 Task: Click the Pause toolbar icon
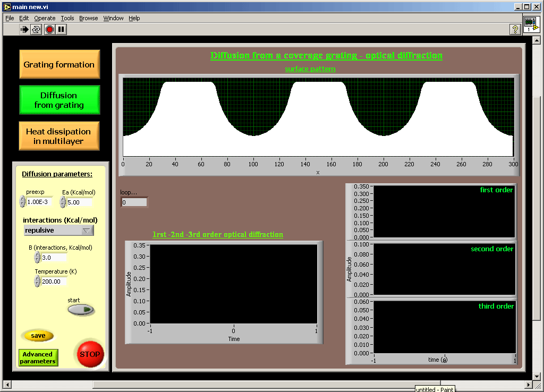tap(62, 30)
